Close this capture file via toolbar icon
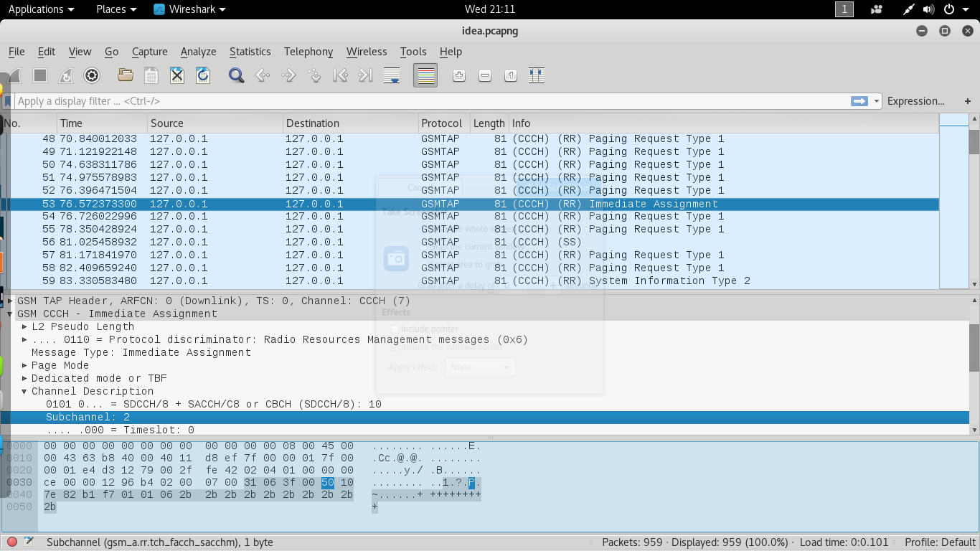This screenshot has width=980, height=551. click(x=177, y=75)
